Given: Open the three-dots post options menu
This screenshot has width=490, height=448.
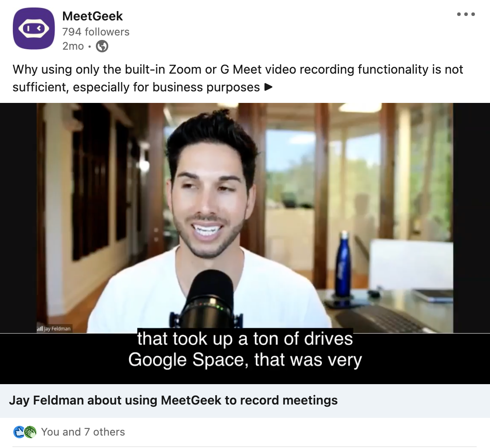Looking at the screenshot, I should (466, 14).
